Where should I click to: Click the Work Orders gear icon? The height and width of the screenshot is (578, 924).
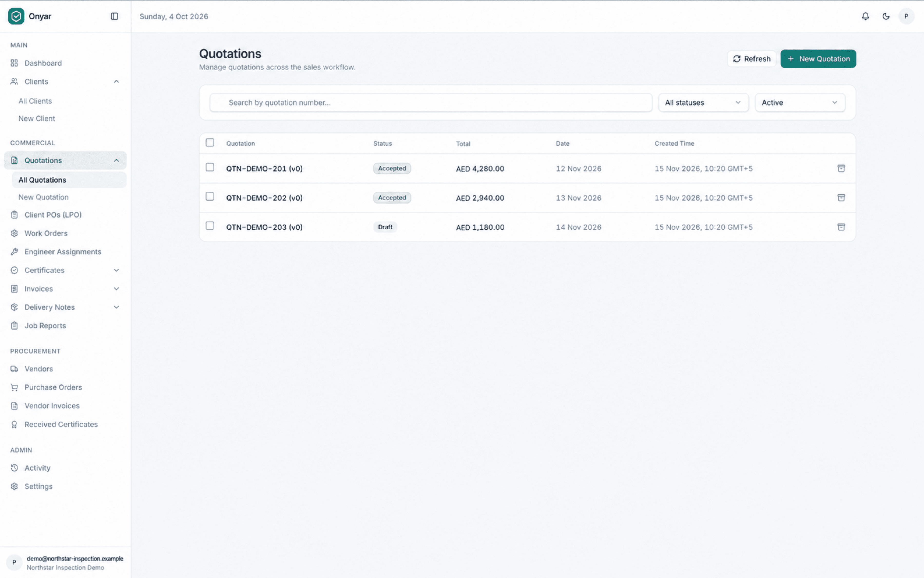[x=14, y=233]
